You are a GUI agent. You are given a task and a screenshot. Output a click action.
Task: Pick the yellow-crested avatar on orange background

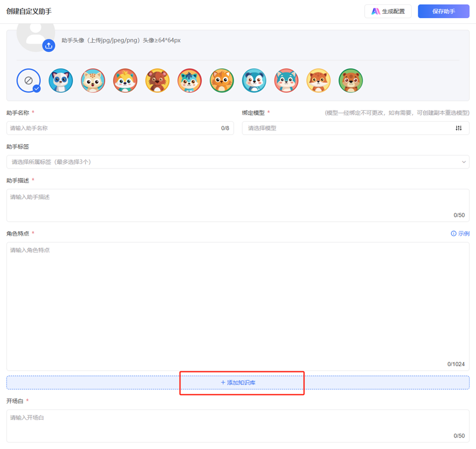125,80
